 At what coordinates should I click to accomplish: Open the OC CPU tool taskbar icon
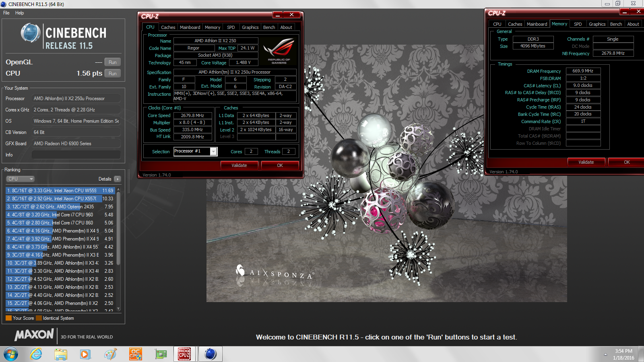(135, 354)
